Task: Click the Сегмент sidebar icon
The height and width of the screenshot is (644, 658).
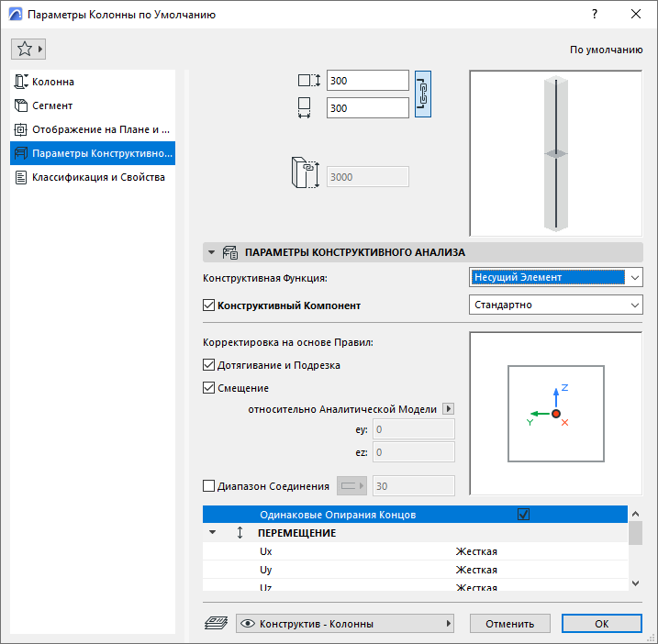Action: point(21,105)
